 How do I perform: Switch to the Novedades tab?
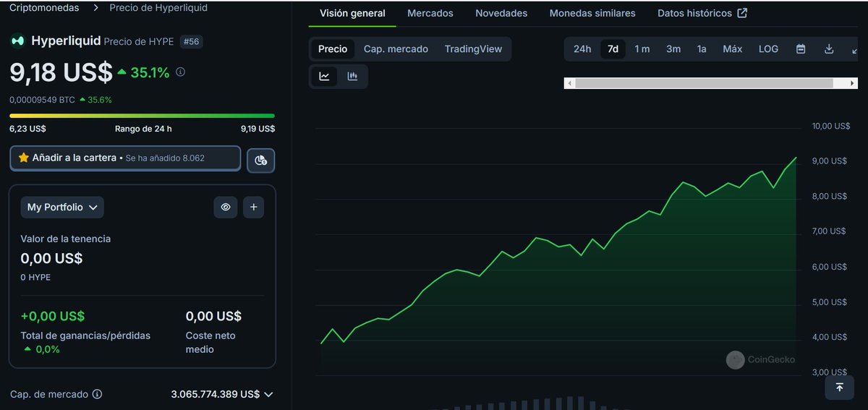click(x=501, y=13)
